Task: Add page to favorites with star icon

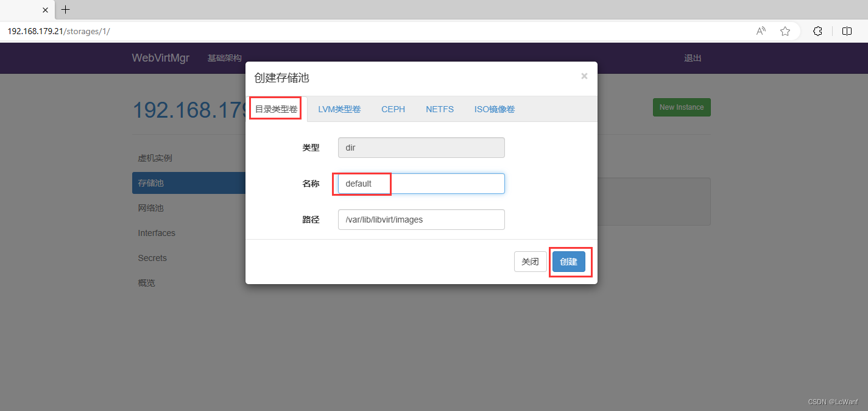Action: coord(785,31)
